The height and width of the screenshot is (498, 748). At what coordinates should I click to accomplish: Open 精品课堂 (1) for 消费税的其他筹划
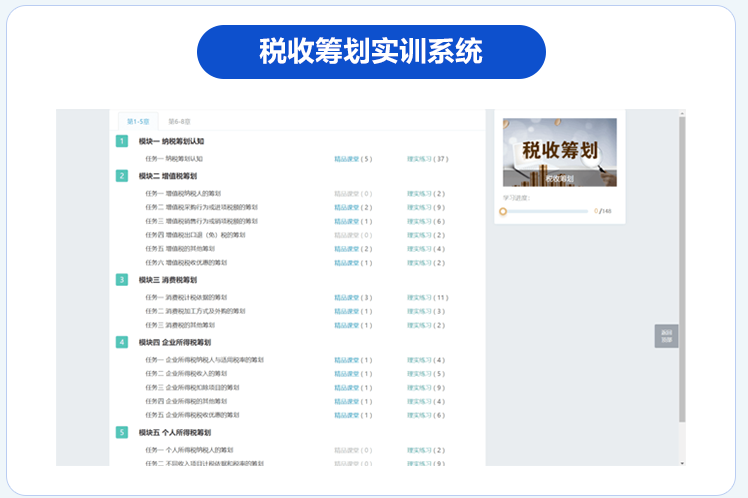click(353, 325)
